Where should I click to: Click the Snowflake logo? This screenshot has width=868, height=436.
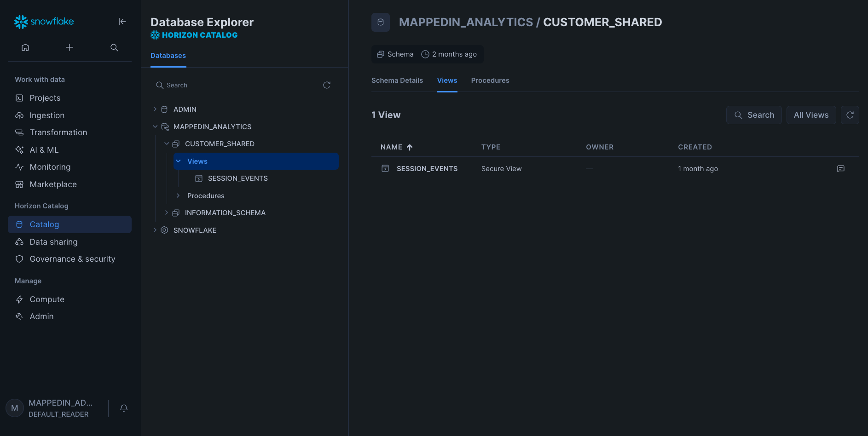[44, 22]
